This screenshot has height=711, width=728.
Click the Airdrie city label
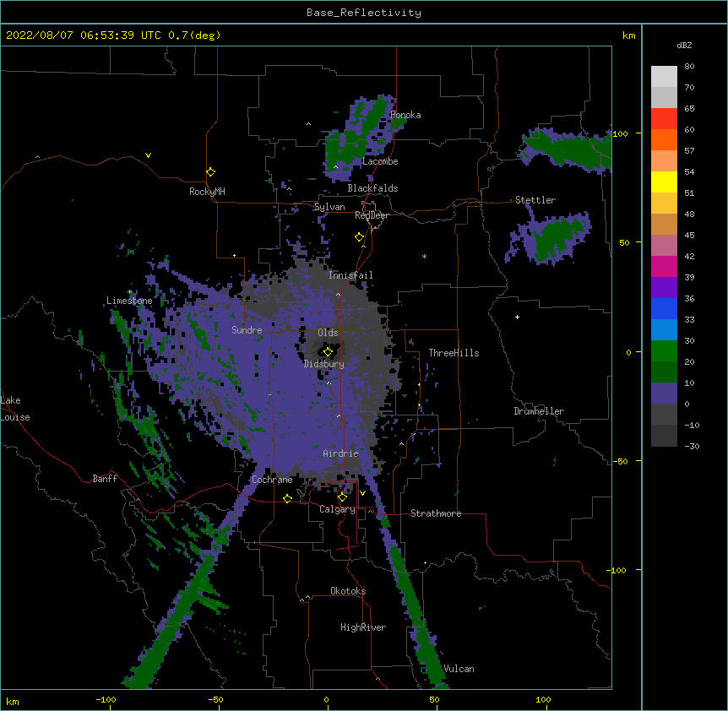pyautogui.click(x=341, y=453)
